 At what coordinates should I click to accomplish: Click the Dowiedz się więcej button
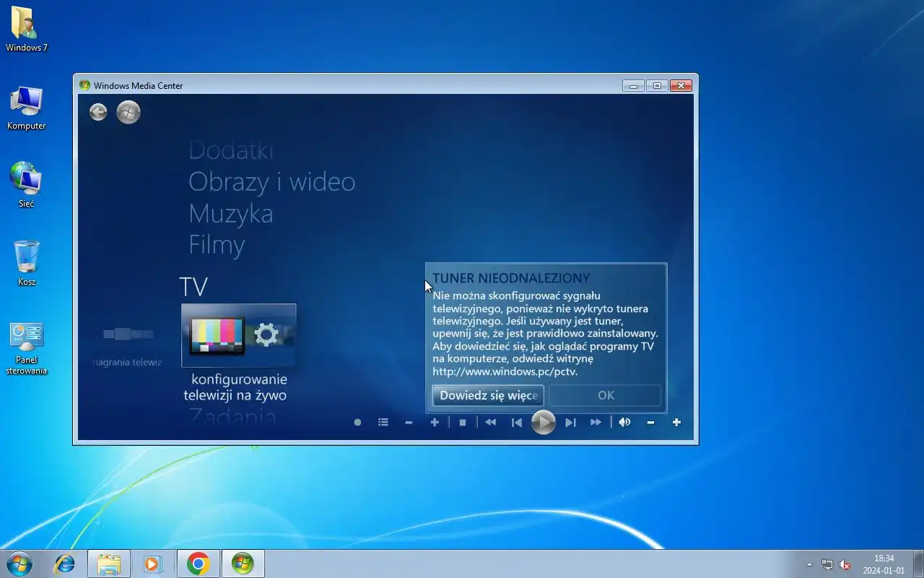pos(488,395)
